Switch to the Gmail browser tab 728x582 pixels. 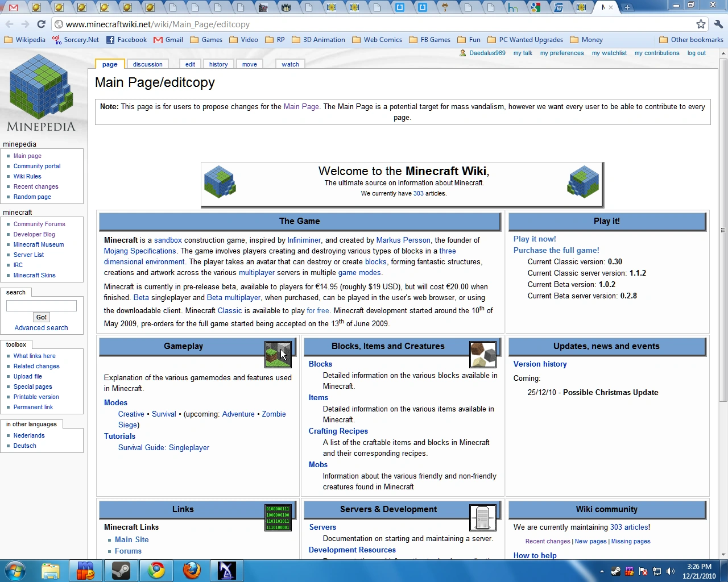pyautogui.click(x=14, y=7)
